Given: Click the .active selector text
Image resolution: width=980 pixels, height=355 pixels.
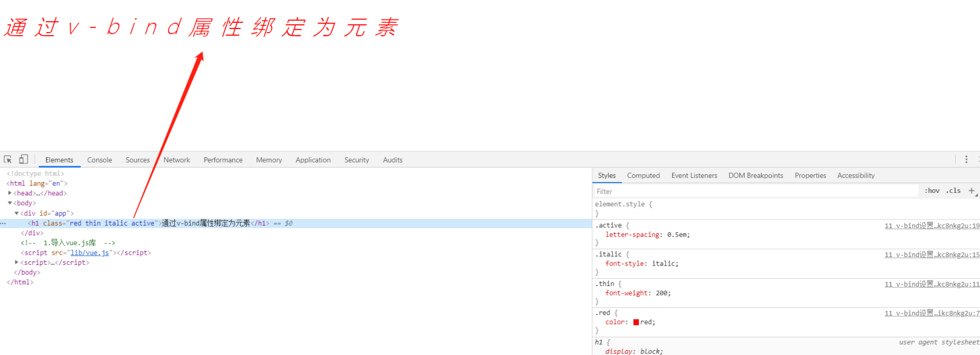Looking at the screenshot, I should tap(608, 226).
